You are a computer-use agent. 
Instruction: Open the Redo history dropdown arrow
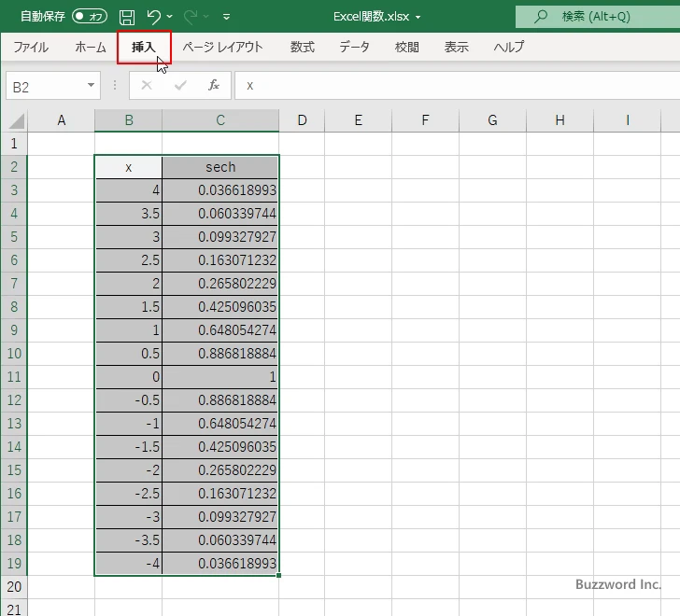coord(206,17)
